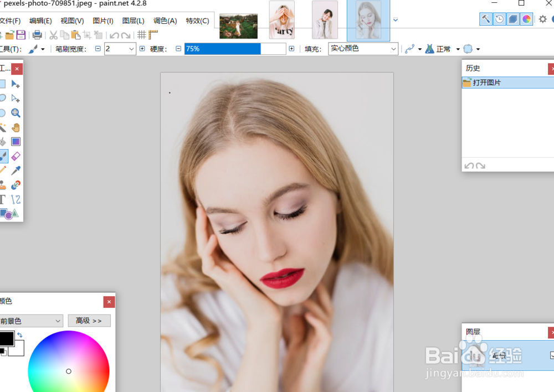Click the hardness 75% slider bar
This screenshot has height=392, width=554.
(233, 49)
